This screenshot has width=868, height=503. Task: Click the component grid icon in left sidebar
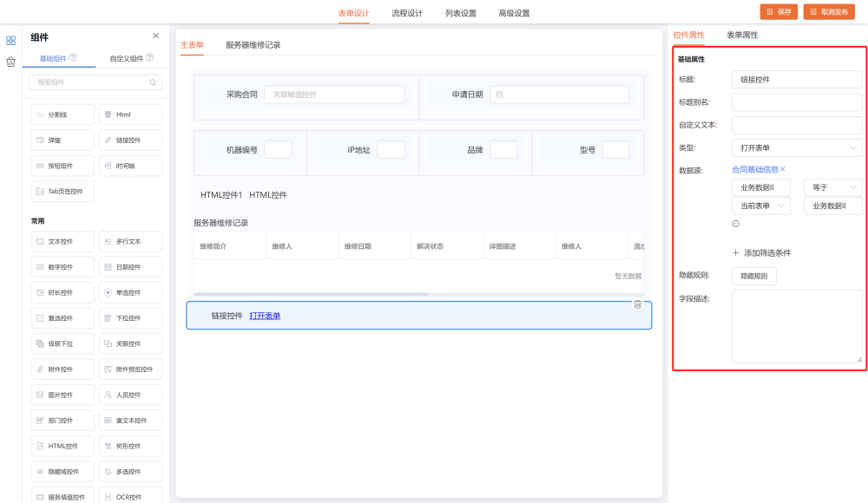[x=10, y=40]
